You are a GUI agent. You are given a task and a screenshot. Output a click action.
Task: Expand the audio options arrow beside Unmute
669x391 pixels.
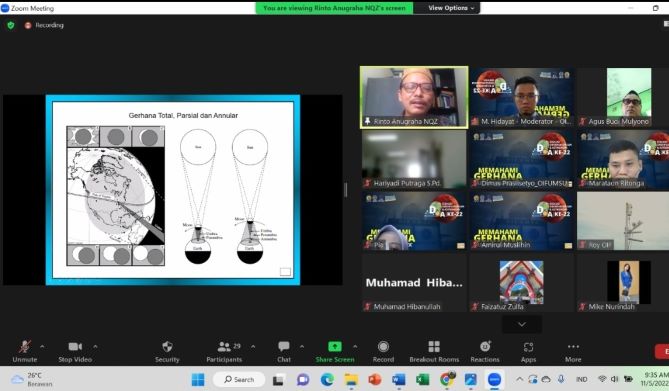point(42,347)
